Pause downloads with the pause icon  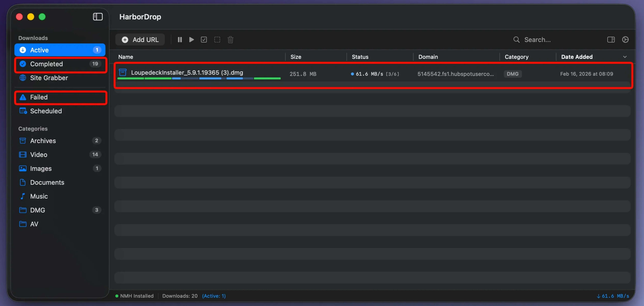pos(179,40)
